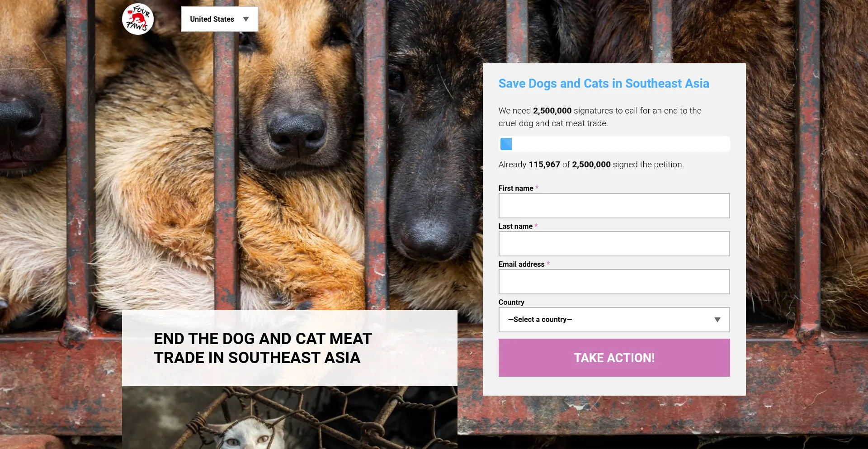Open the Select a country dropdown
Viewport: 868px width, 449px height.
tap(614, 320)
